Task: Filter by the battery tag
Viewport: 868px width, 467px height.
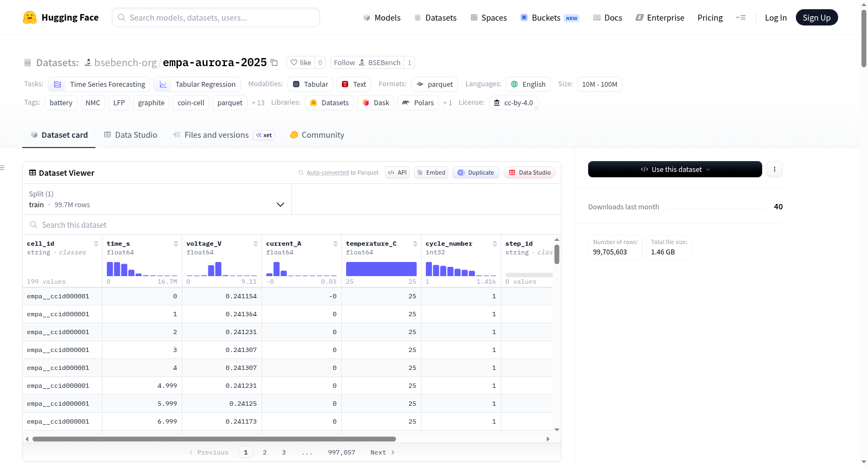Action: click(x=61, y=103)
